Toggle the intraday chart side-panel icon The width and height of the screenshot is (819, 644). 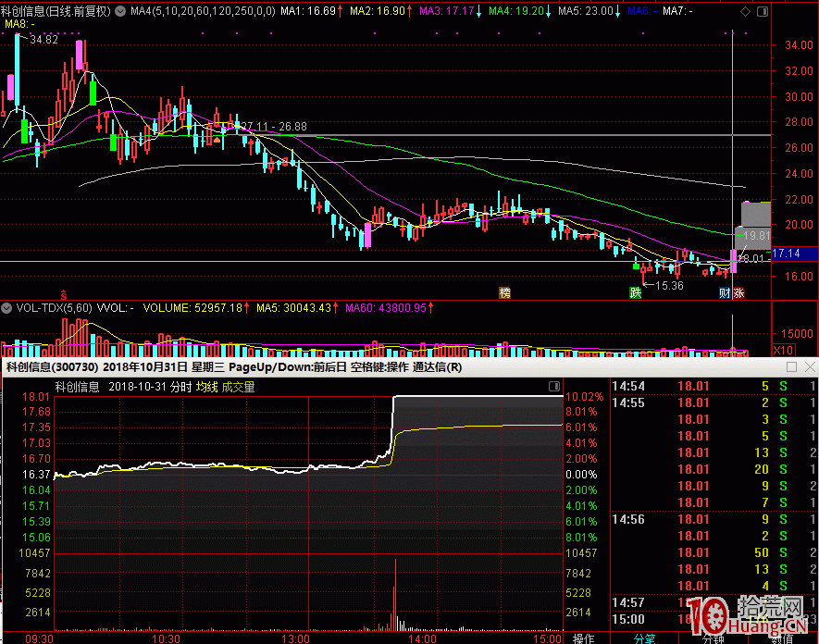click(x=553, y=387)
